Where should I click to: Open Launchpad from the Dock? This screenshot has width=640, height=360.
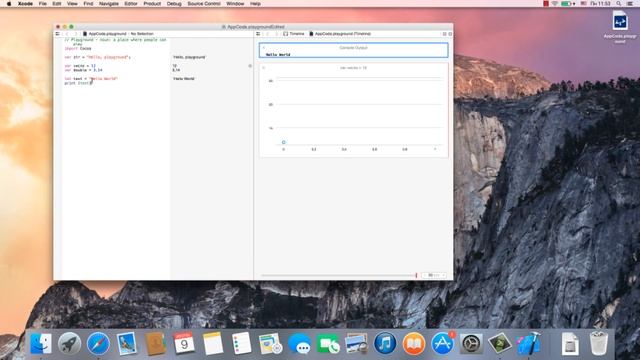point(69,343)
